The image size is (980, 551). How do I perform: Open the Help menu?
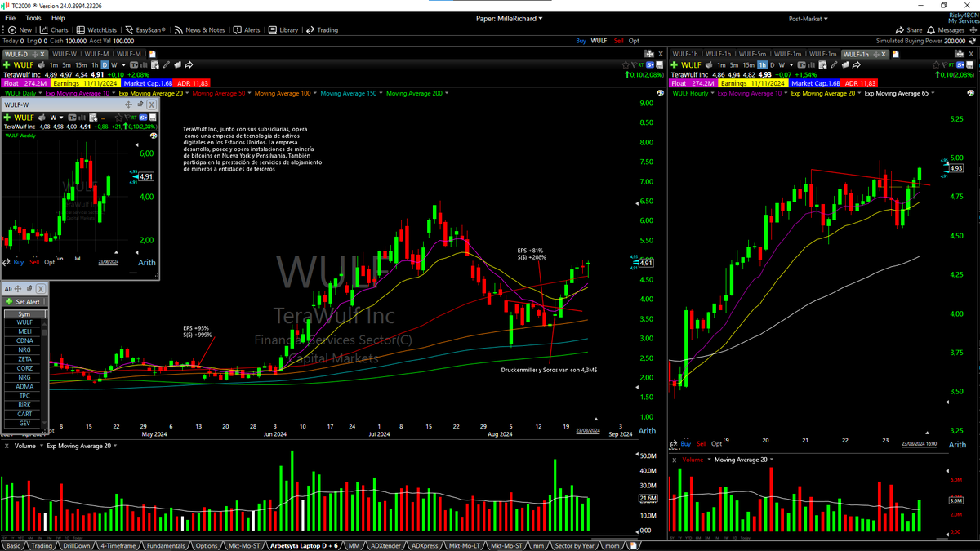coord(58,18)
